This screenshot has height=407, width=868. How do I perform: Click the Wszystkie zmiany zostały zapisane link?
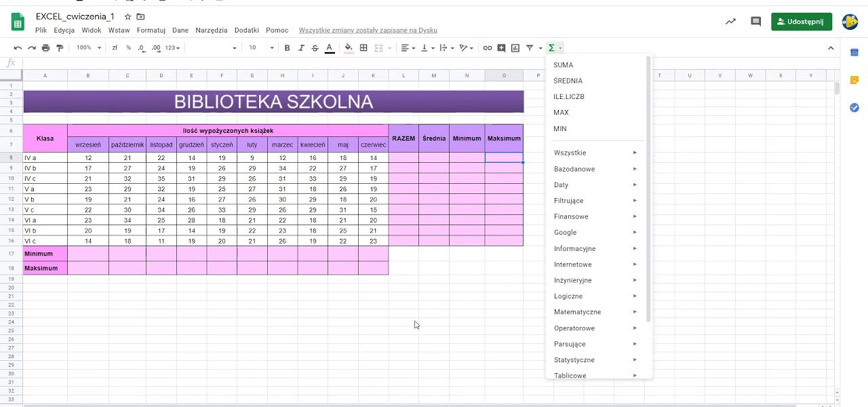[367, 30]
